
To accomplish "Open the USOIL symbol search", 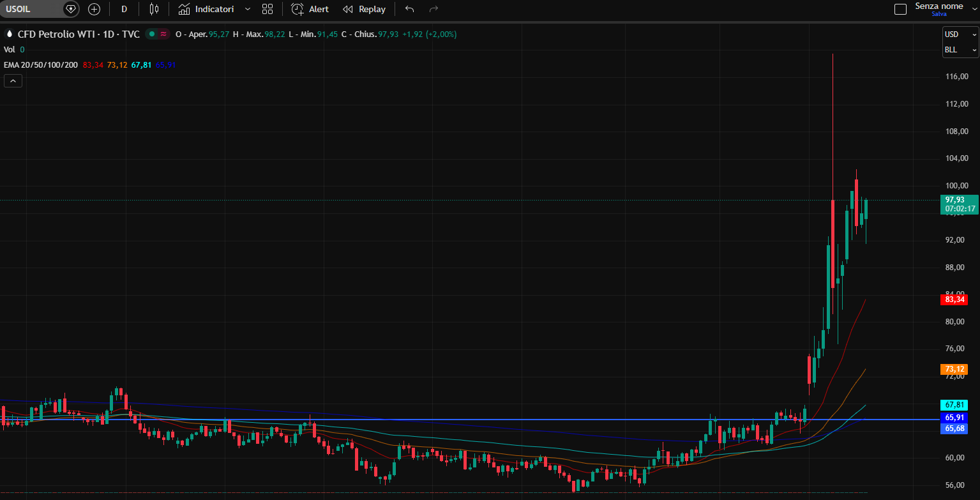I will click(x=31, y=9).
